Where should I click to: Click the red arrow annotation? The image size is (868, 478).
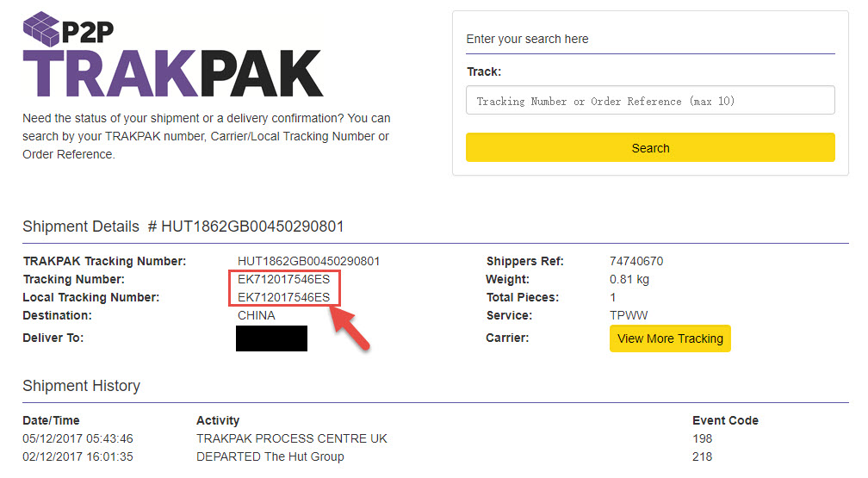pos(350,329)
